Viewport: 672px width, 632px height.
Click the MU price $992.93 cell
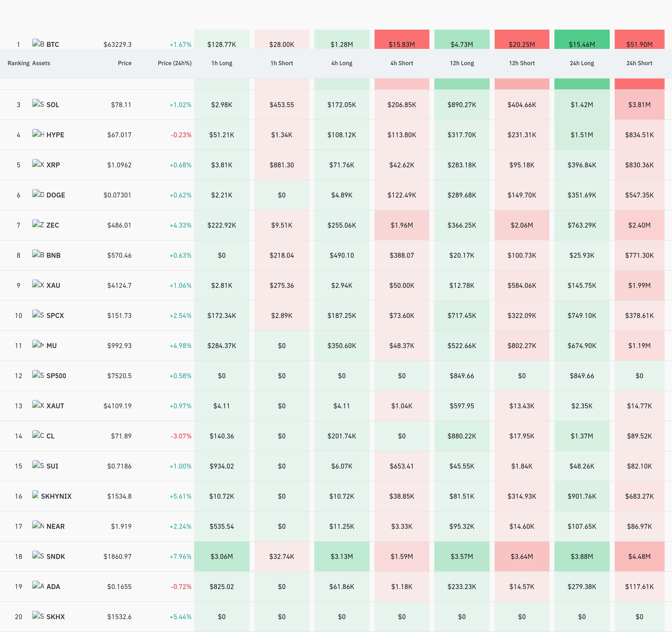pos(119,346)
